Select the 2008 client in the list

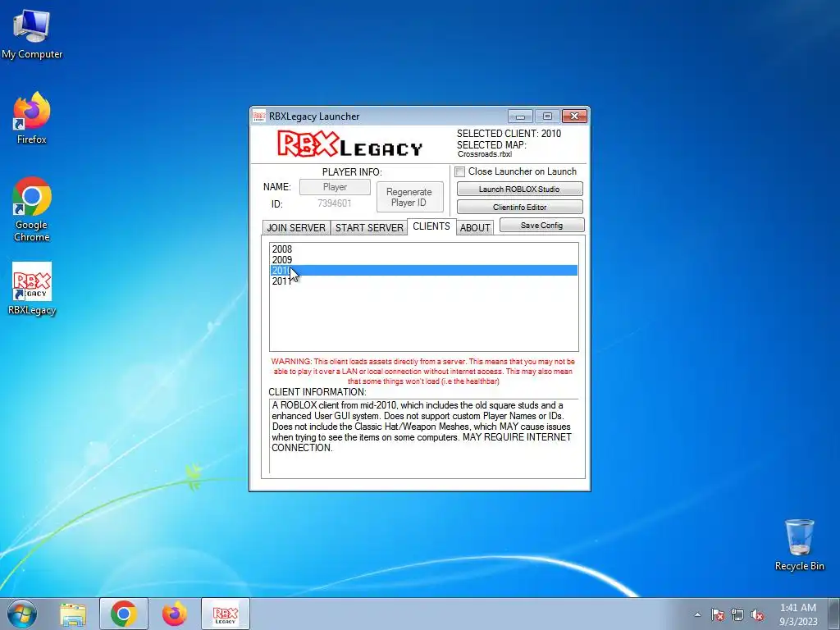tap(424, 249)
